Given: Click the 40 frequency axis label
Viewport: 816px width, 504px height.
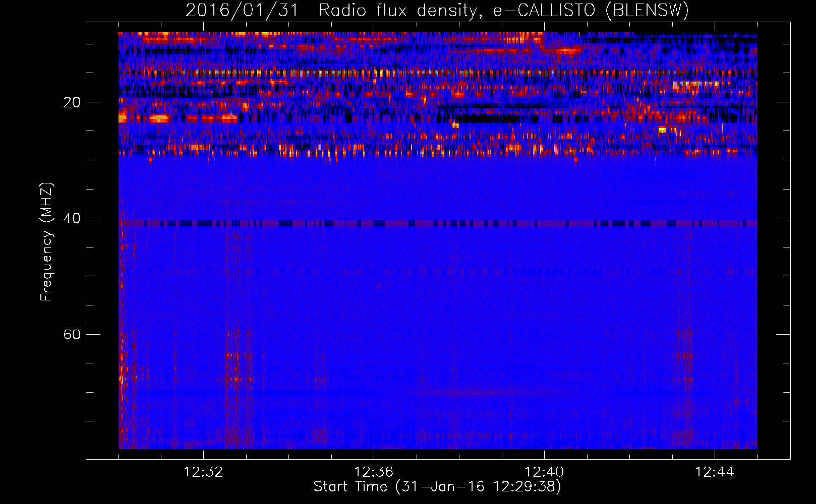Looking at the screenshot, I should 72,218.
